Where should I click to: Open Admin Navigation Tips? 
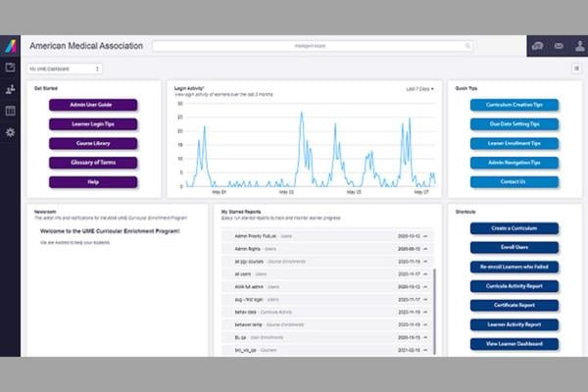pos(514,163)
